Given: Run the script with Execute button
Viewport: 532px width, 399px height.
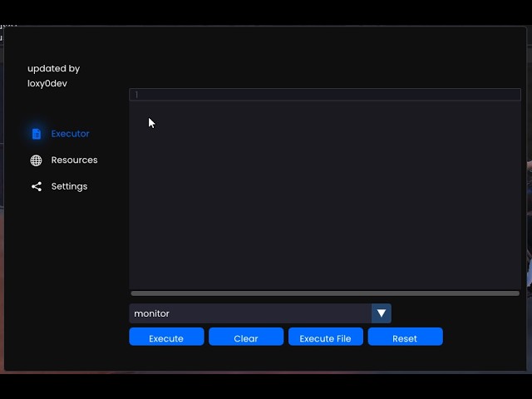Looking at the screenshot, I should (x=166, y=337).
